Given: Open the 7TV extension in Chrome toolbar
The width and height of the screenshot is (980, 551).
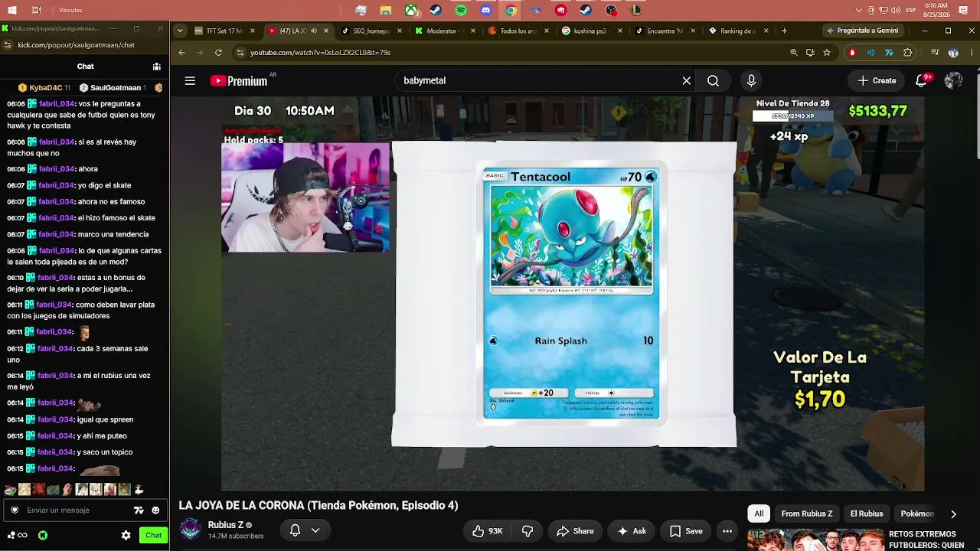Looking at the screenshot, I should [889, 53].
